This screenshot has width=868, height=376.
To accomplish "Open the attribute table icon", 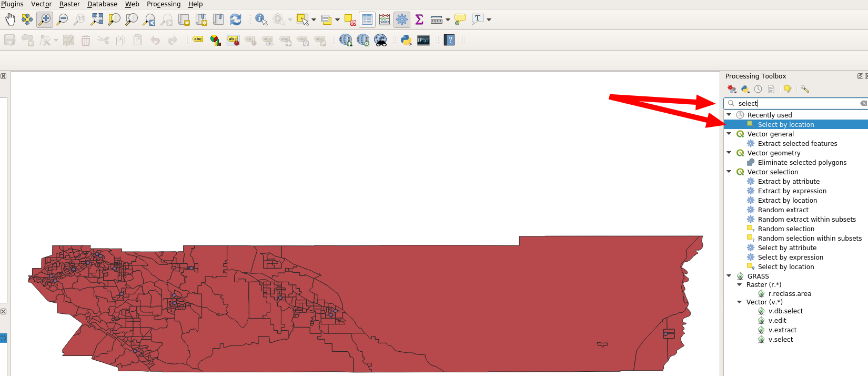I will pyautogui.click(x=367, y=19).
